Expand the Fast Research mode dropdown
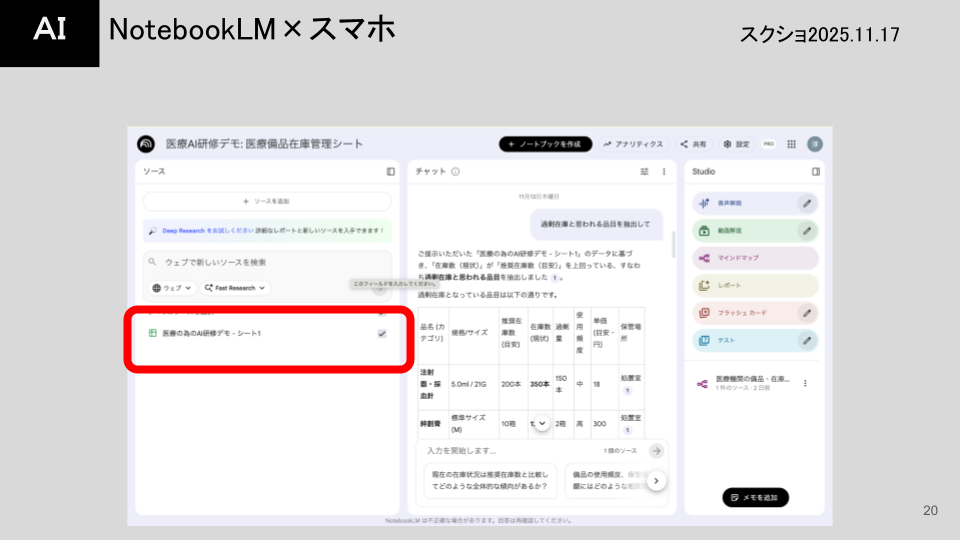This screenshot has height=540, width=960. 235,288
